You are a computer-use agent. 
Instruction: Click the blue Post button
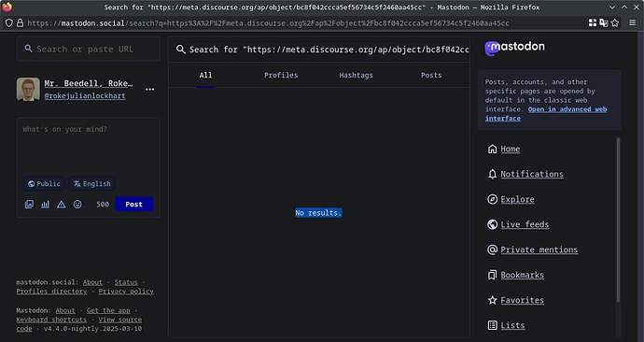pyautogui.click(x=133, y=205)
